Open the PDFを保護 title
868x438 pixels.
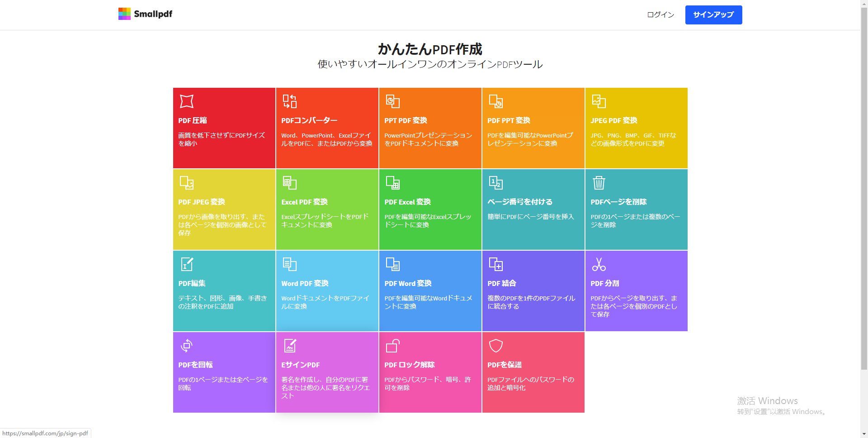coord(505,365)
